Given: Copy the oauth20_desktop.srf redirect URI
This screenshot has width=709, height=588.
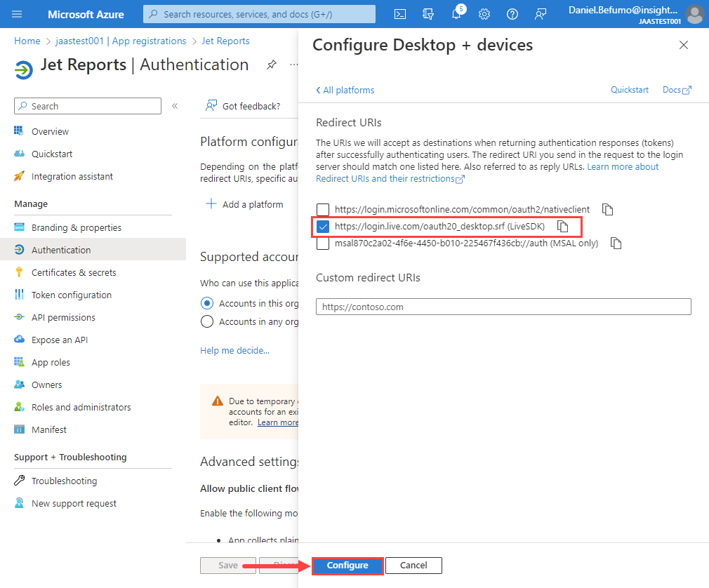Looking at the screenshot, I should (x=562, y=226).
